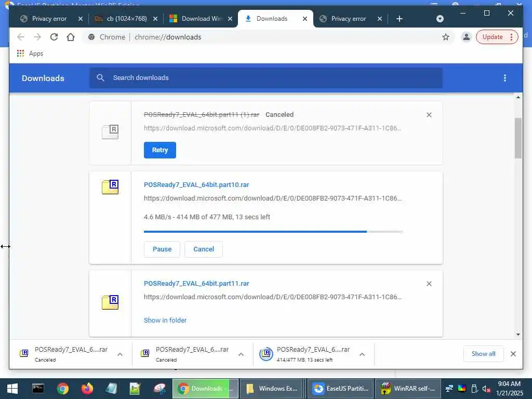This screenshot has height=399, width=532.
Task: Click the network tray icon
Action: (449, 389)
